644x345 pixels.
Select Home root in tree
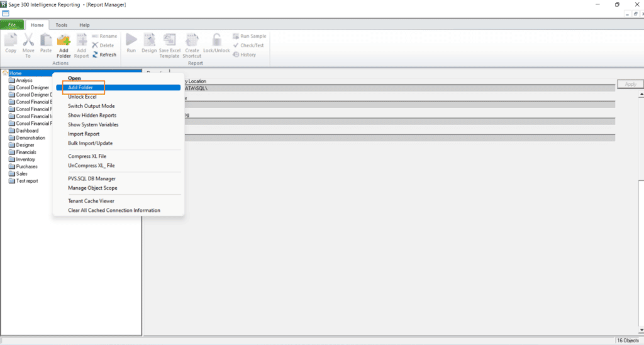coord(15,73)
